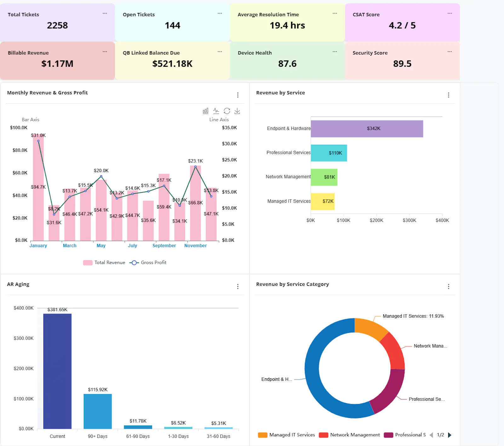Viewport: 504px width, 446px height.
Task: Click the Billable Revenue value $1.17M
Action: (57, 64)
